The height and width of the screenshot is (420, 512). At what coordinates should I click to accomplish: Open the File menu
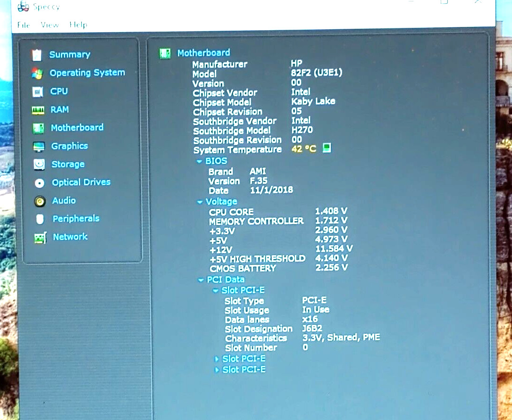(23, 25)
